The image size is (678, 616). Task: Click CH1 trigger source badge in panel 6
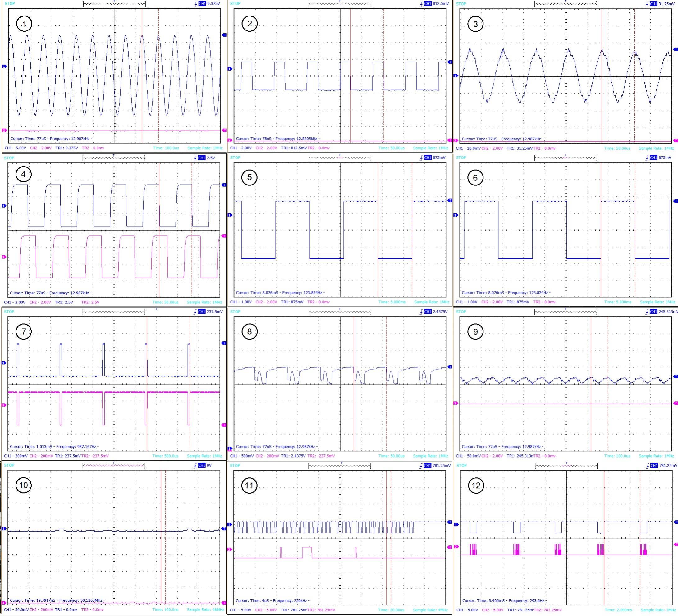(x=653, y=158)
